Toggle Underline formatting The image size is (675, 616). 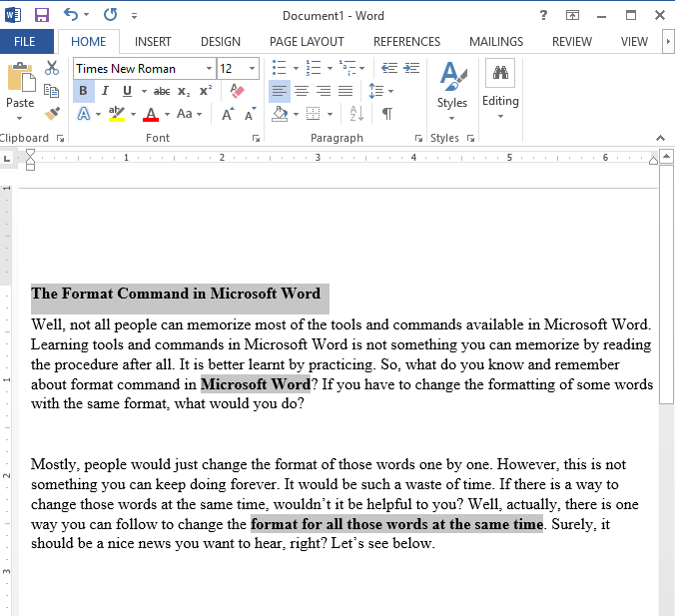(127, 91)
